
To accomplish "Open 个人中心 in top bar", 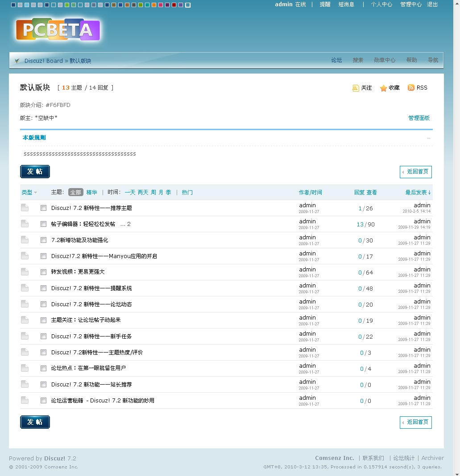I will (x=381, y=4).
